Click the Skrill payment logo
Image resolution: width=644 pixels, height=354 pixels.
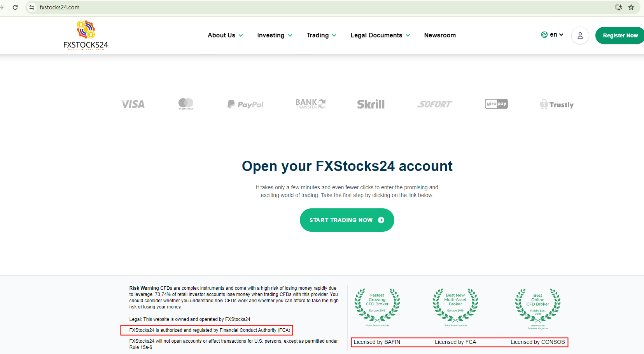[x=371, y=104]
